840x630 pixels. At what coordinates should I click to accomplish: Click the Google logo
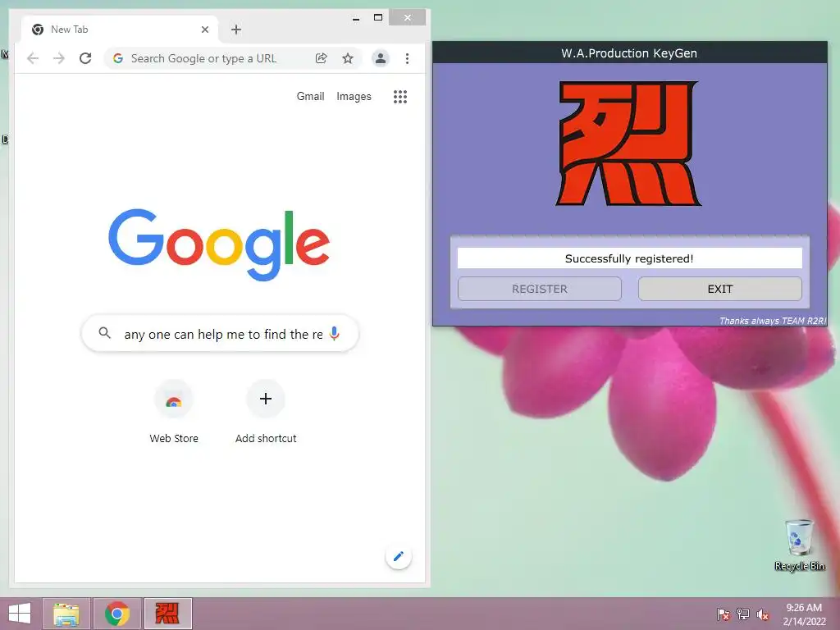point(219,244)
